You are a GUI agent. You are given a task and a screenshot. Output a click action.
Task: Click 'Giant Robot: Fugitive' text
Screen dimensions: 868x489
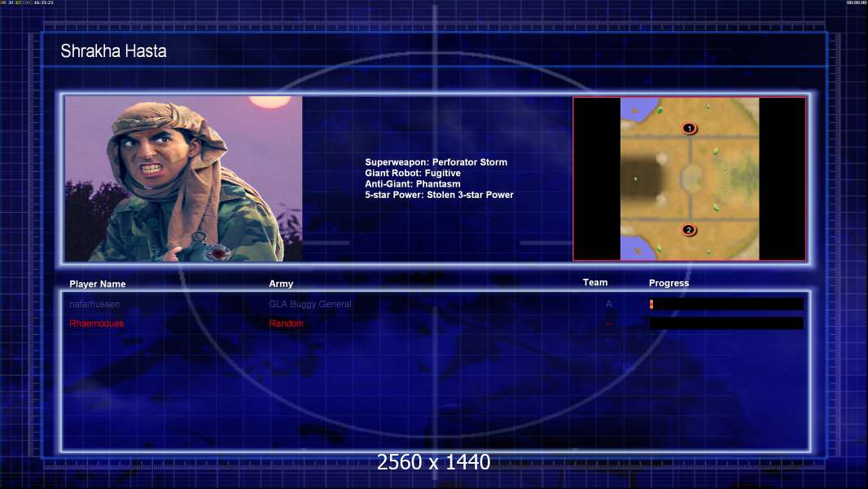coord(412,173)
